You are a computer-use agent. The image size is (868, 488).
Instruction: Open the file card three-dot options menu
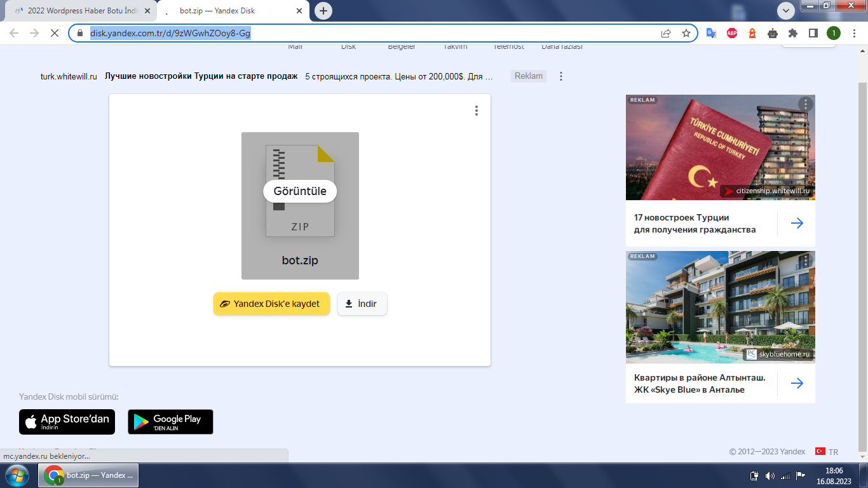pos(477,111)
